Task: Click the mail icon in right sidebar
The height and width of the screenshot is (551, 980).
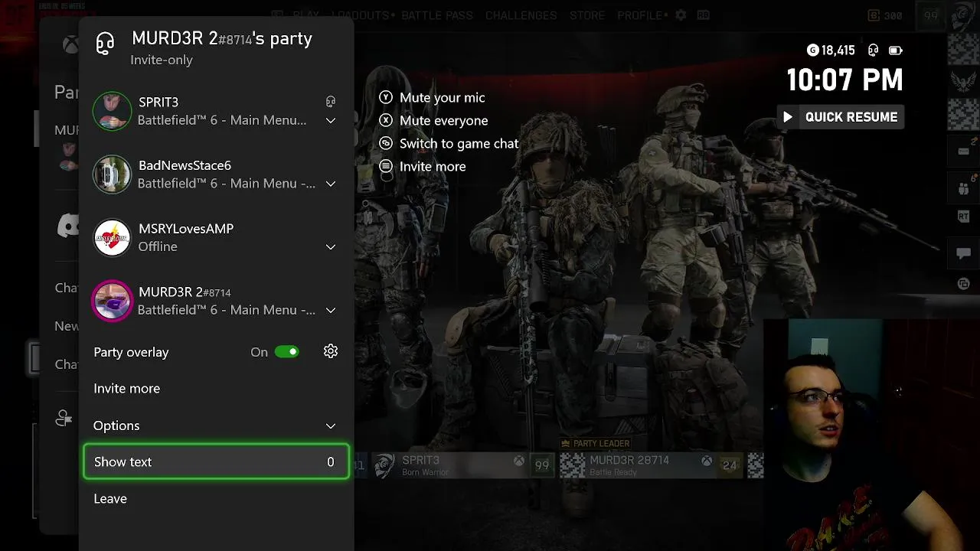Action: (963, 151)
